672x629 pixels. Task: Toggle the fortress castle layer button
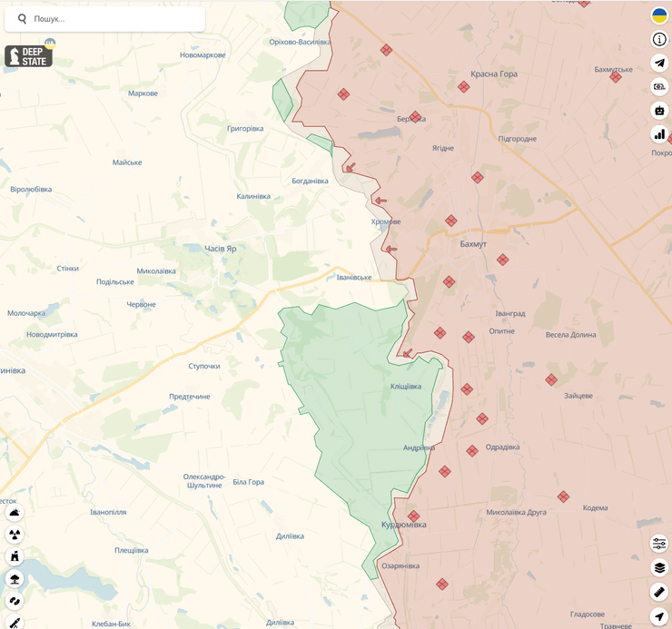tap(15, 556)
